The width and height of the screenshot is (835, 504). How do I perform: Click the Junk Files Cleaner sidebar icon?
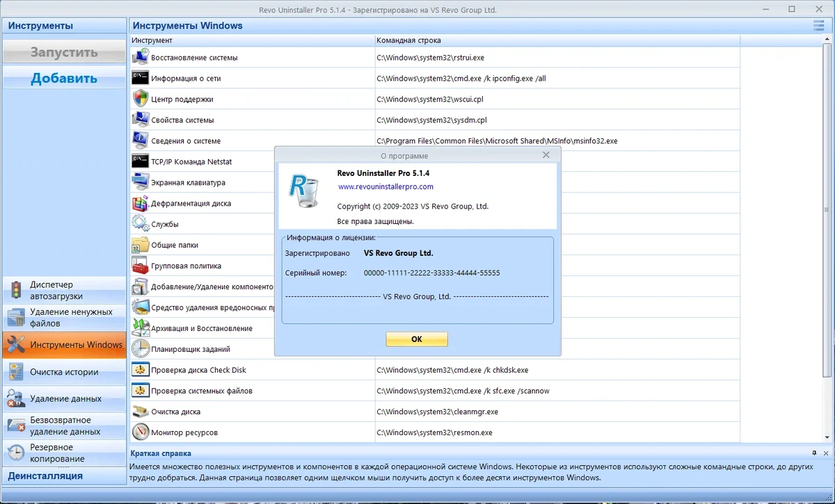pos(16,318)
